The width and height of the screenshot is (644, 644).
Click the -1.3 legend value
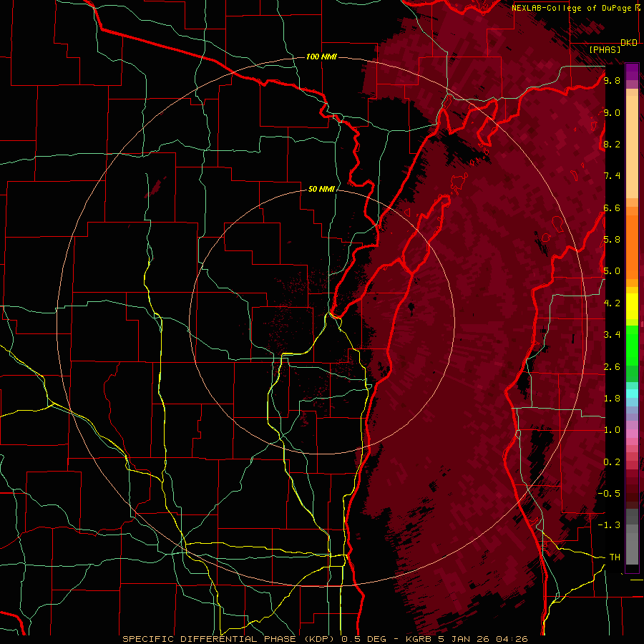[609, 525]
